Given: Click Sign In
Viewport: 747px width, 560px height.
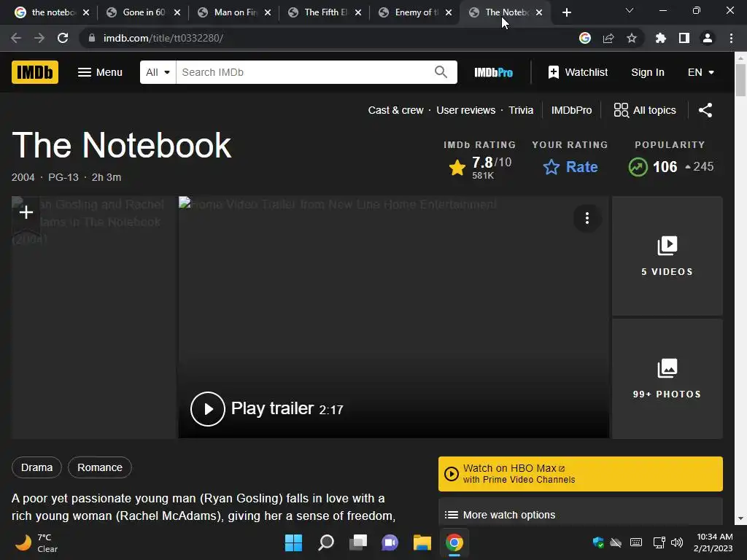Looking at the screenshot, I should (648, 72).
